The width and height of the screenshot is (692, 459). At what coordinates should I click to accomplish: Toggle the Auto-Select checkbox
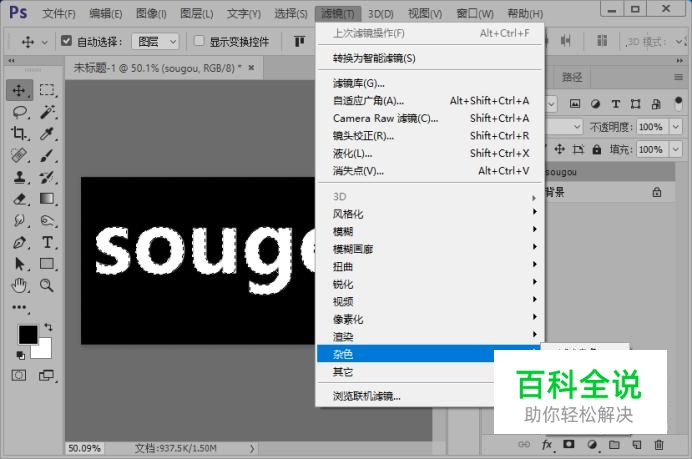click(66, 41)
